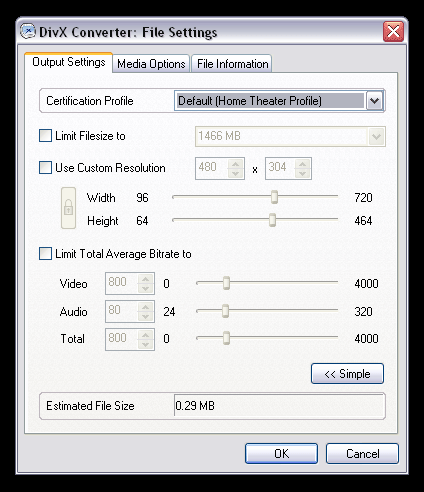Decrease the 480 width spinner value

[x=236, y=173]
